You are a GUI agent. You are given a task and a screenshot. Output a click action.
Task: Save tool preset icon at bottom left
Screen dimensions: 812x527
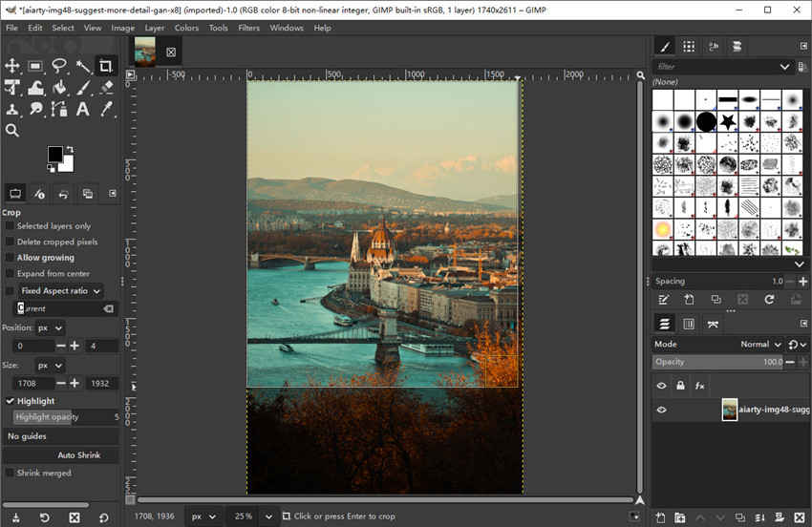point(15,517)
